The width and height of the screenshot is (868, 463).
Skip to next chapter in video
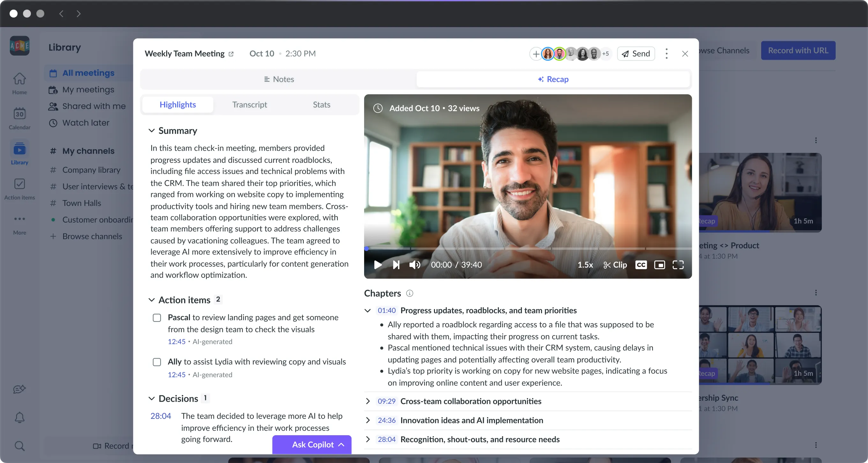396,265
